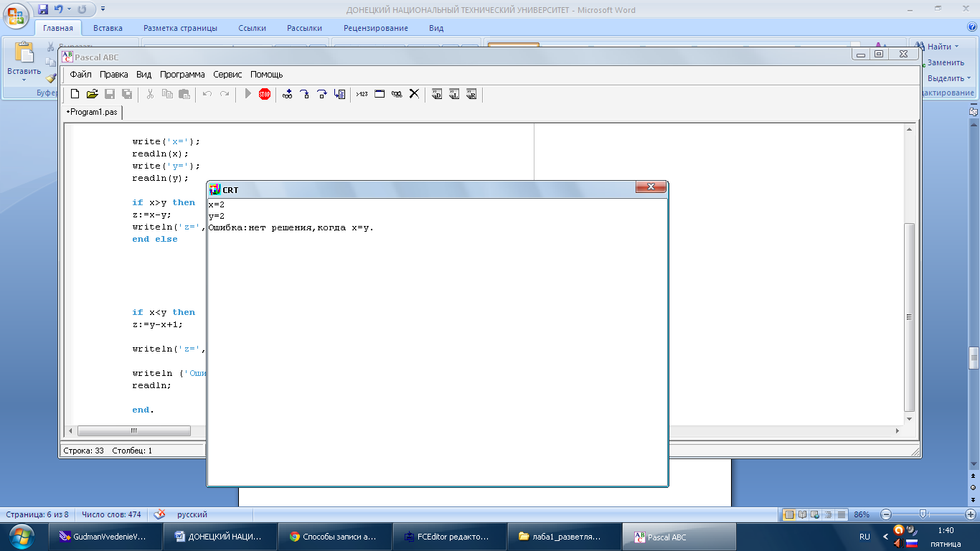
Task: Switch to the Вставка ribbon tab in Word
Action: 108,28
